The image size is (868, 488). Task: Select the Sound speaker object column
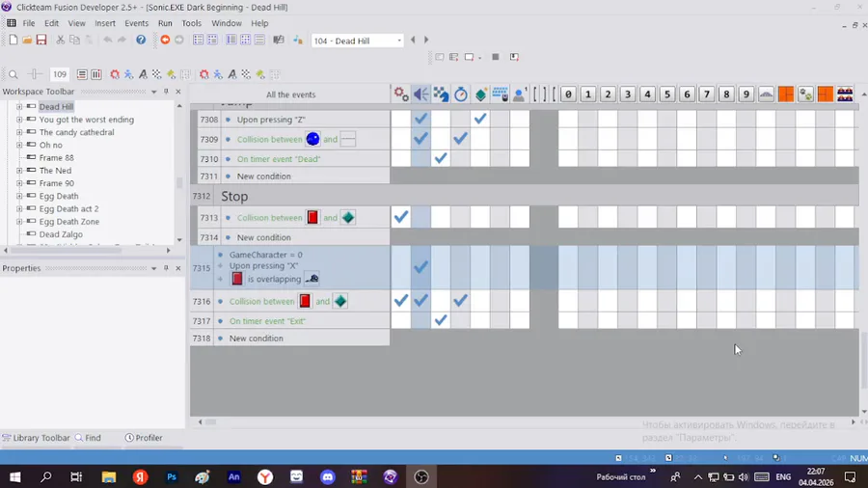click(x=420, y=95)
